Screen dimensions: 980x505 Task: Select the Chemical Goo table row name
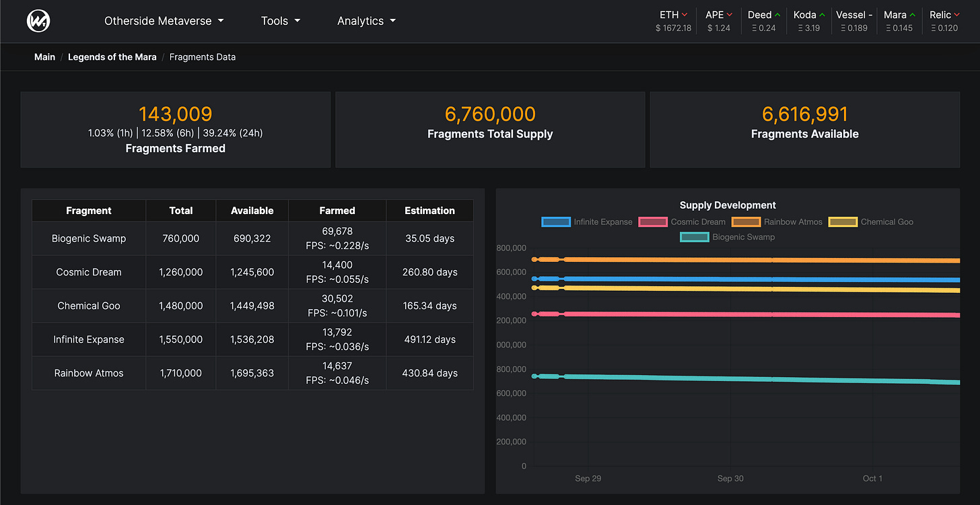pos(89,306)
